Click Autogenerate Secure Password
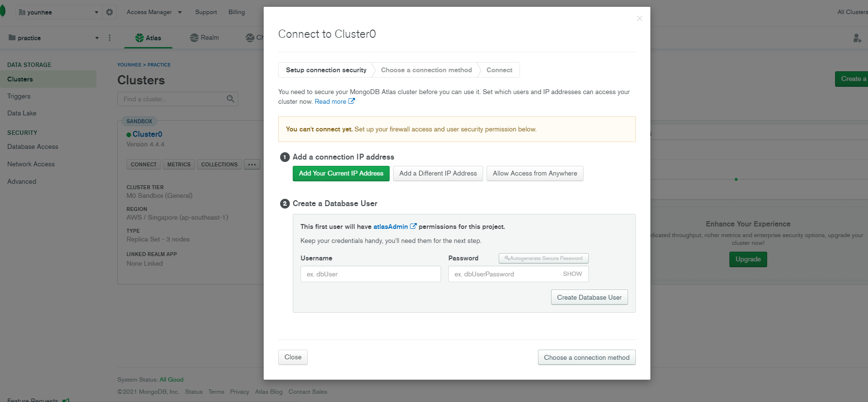This screenshot has height=402, width=868. click(x=544, y=258)
